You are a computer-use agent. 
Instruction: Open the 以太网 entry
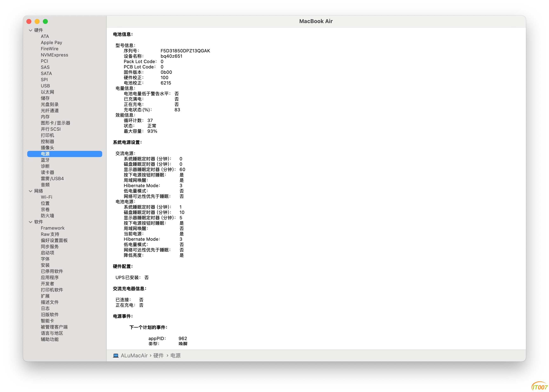[47, 92]
